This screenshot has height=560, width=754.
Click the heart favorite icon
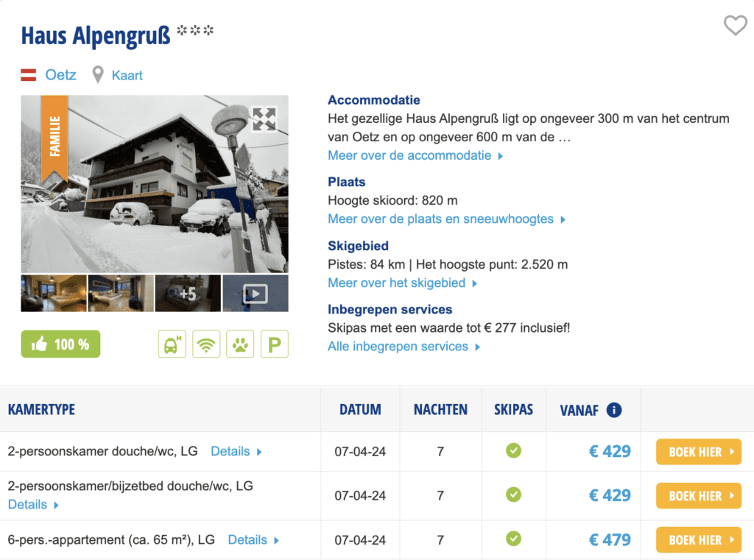(x=735, y=26)
